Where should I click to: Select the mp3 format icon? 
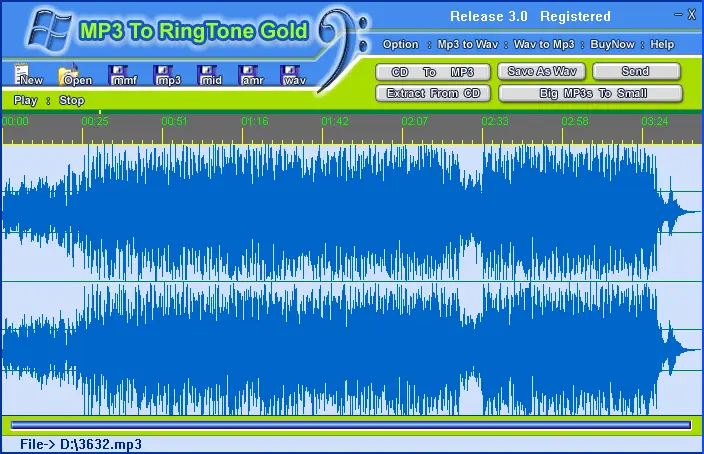[x=168, y=75]
